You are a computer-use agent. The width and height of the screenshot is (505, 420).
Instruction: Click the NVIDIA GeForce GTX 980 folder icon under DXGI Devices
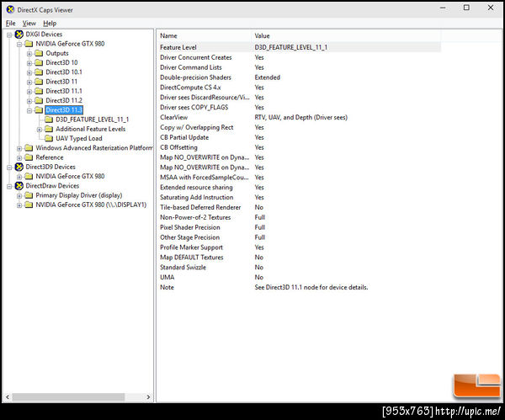(29, 44)
